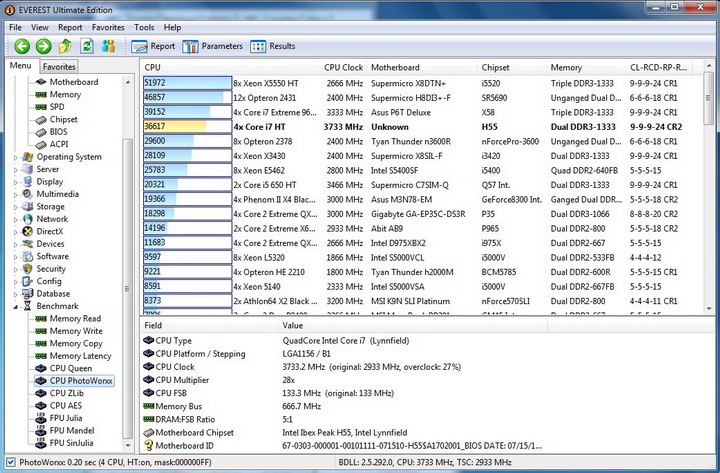Open the Favorites menu in menu bar
The width and height of the screenshot is (720, 473).
(108, 28)
